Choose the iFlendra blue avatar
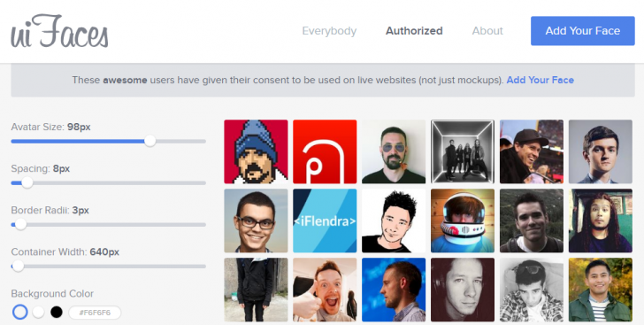The image size is (644, 325). pyautogui.click(x=325, y=221)
